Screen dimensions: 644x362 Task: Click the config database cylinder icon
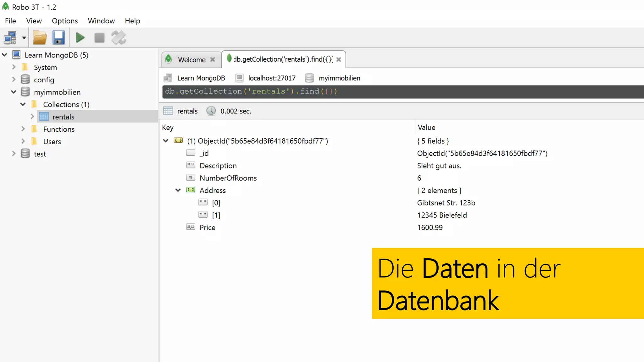[25, 80]
